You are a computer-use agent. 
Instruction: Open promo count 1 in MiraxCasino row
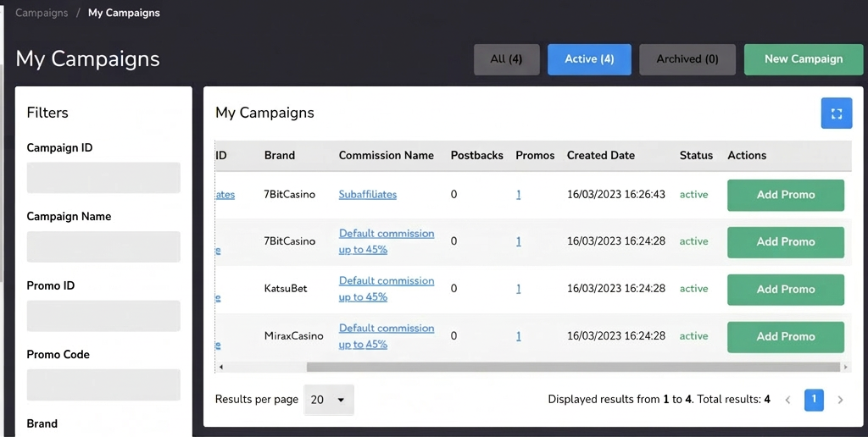coord(518,335)
